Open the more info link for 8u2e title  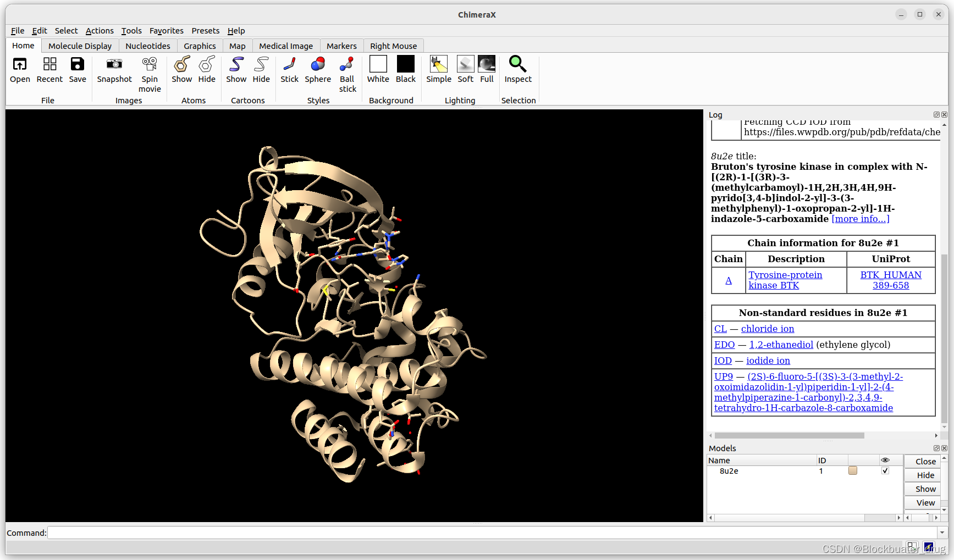pyautogui.click(x=860, y=219)
